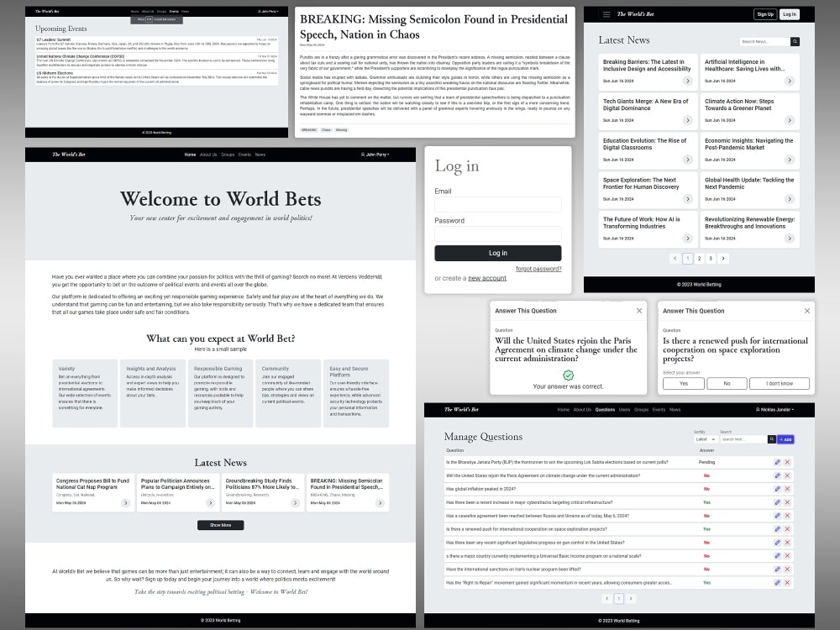
Task: Focus the Email input field
Action: click(497, 204)
